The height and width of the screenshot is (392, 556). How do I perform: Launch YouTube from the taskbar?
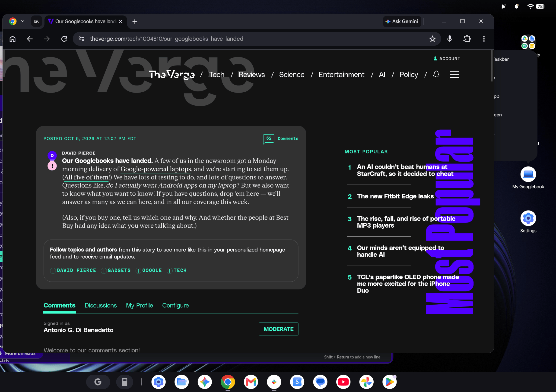click(x=343, y=382)
